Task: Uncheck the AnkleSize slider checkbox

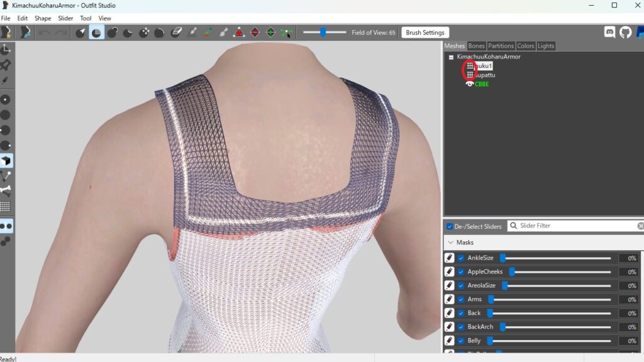Action: pos(461,258)
